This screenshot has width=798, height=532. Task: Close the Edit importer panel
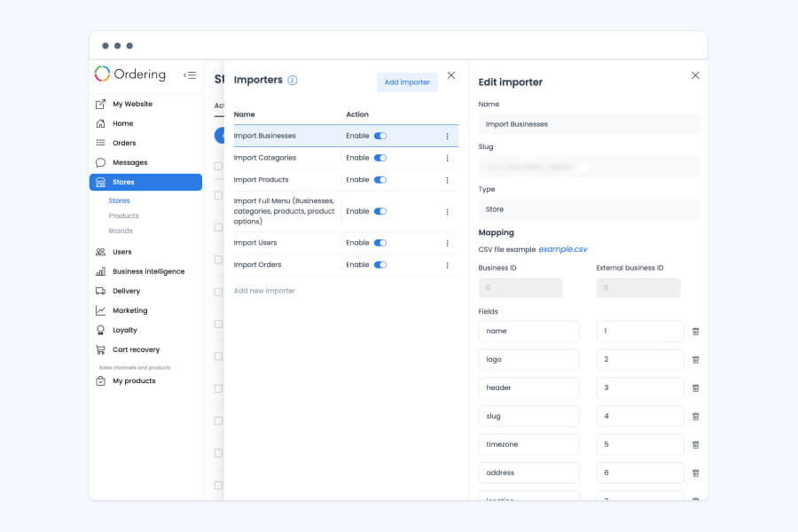695,75
